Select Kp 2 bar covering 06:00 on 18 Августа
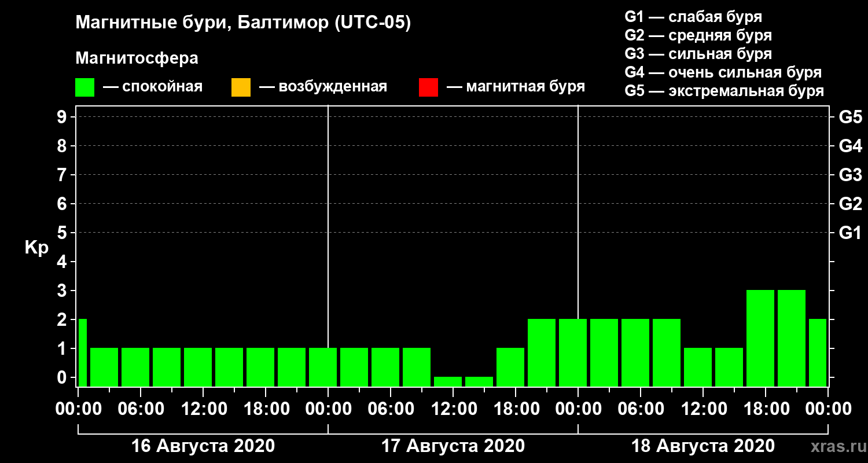 click(635, 352)
